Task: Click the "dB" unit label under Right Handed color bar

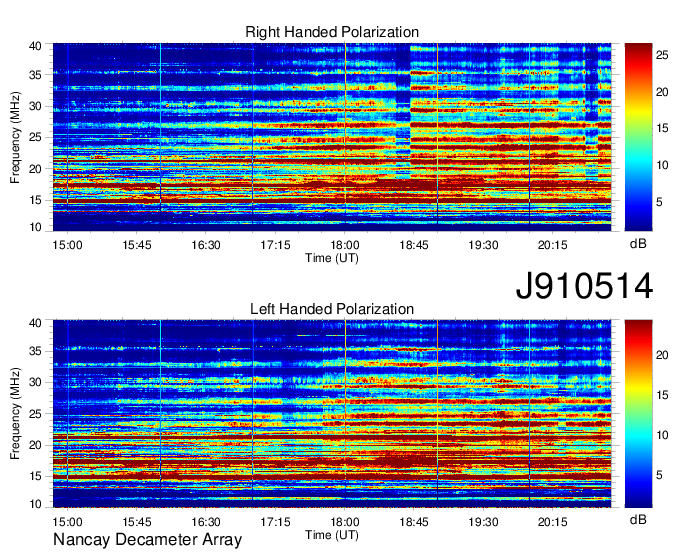Action: (x=638, y=244)
